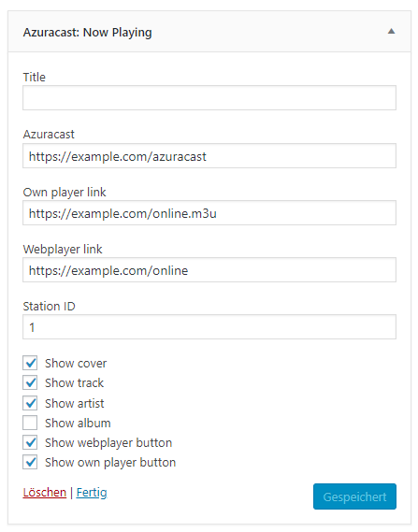Click the Azuracast: Now Playing header title

pyautogui.click(x=87, y=33)
